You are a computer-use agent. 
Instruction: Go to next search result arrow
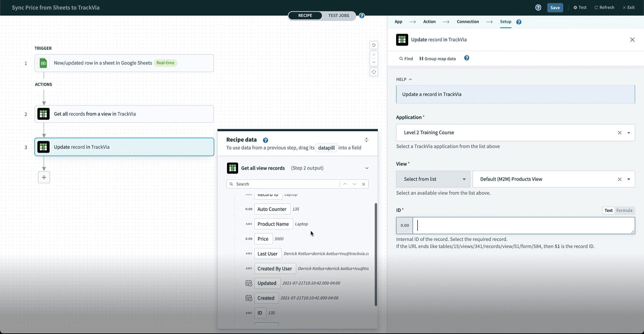click(354, 184)
